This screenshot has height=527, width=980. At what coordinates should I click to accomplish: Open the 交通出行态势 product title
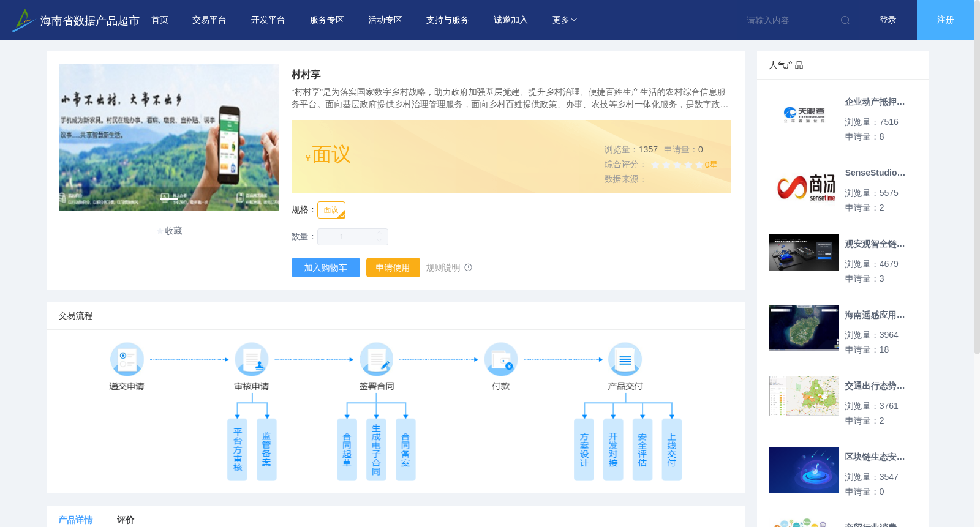(875, 386)
